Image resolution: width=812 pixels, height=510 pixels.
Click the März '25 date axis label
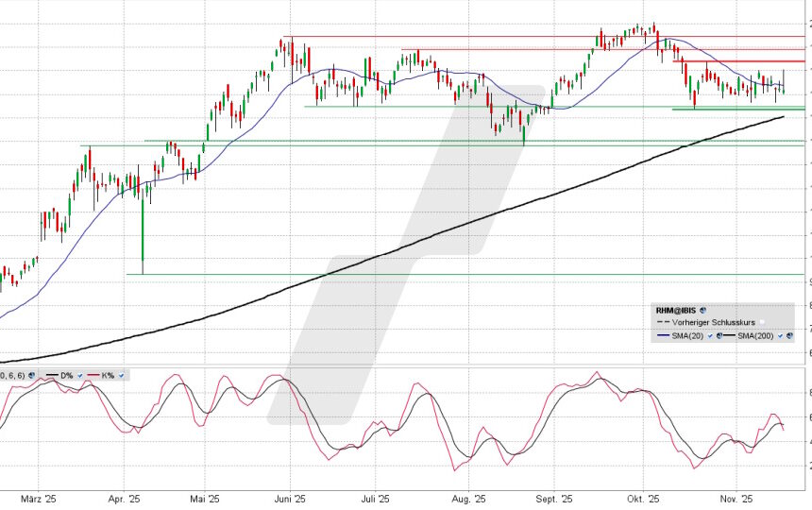[40, 498]
